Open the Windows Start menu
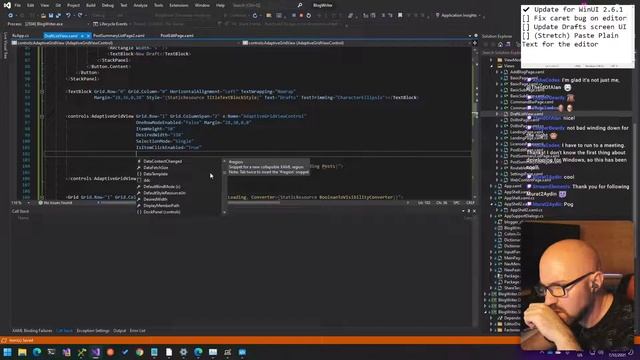This screenshot has width=640, height=360. coord(7,352)
